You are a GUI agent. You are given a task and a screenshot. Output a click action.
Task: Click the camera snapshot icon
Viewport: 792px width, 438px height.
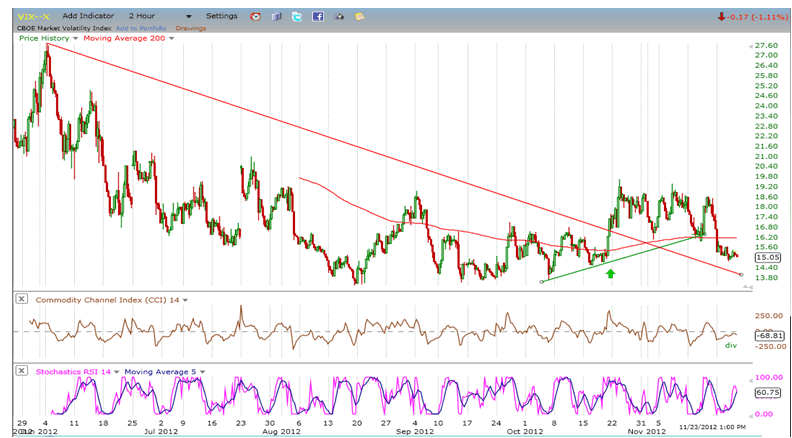click(x=337, y=17)
